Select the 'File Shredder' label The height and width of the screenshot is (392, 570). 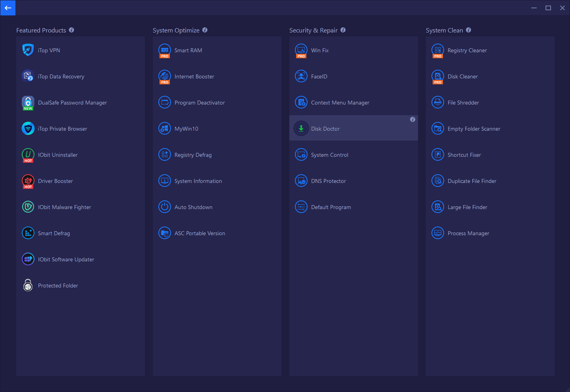tap(463, 103)
